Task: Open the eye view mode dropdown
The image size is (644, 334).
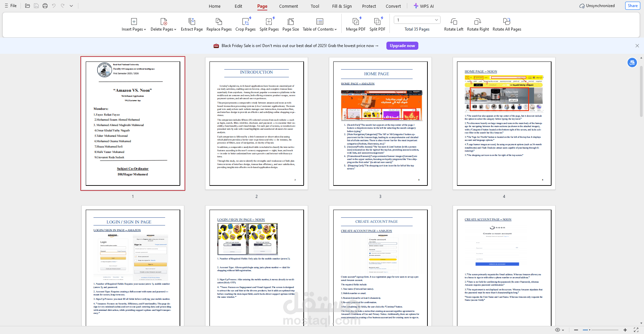Action: pyautogui.click(x=560, y=330)
